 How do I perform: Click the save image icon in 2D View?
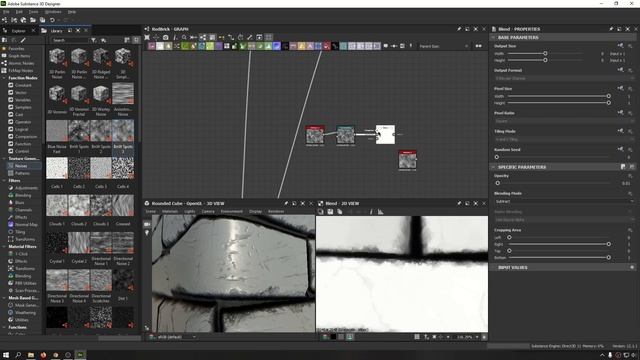[x=330, y=212]
